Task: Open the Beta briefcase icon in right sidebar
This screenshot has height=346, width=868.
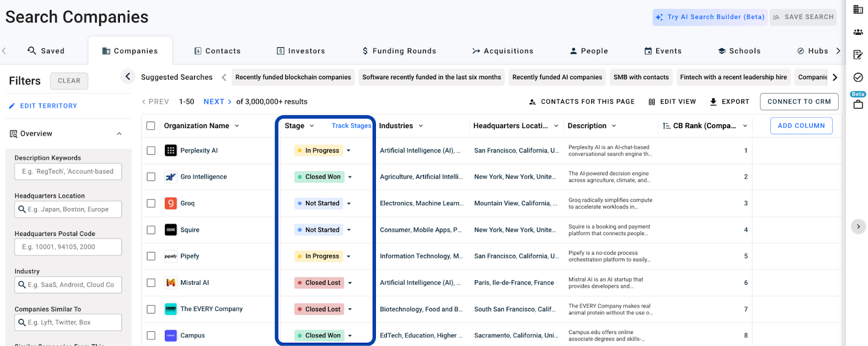Action: click(x=858, y=104)
